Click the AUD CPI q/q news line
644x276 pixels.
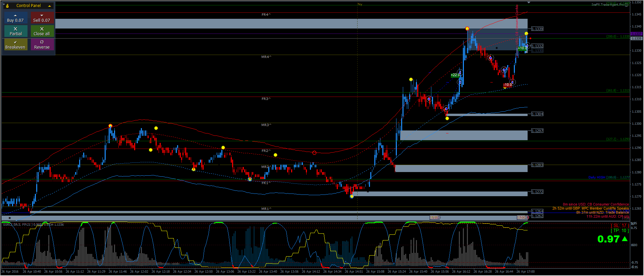coord(607,216)
